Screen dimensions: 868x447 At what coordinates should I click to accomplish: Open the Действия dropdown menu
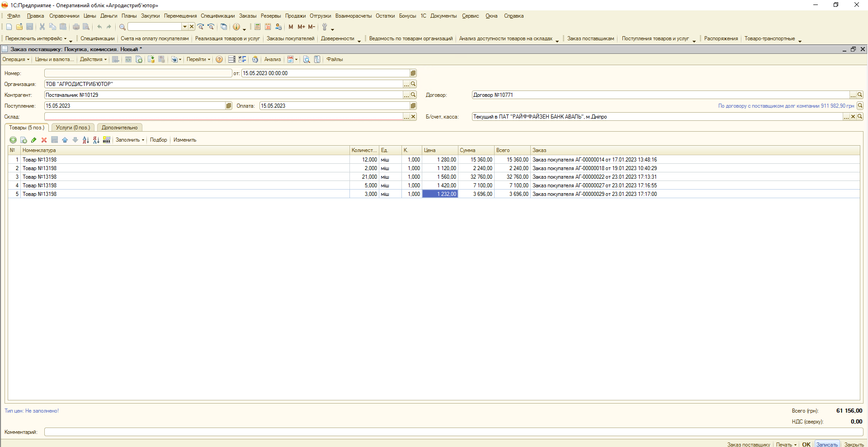(93, 60)
